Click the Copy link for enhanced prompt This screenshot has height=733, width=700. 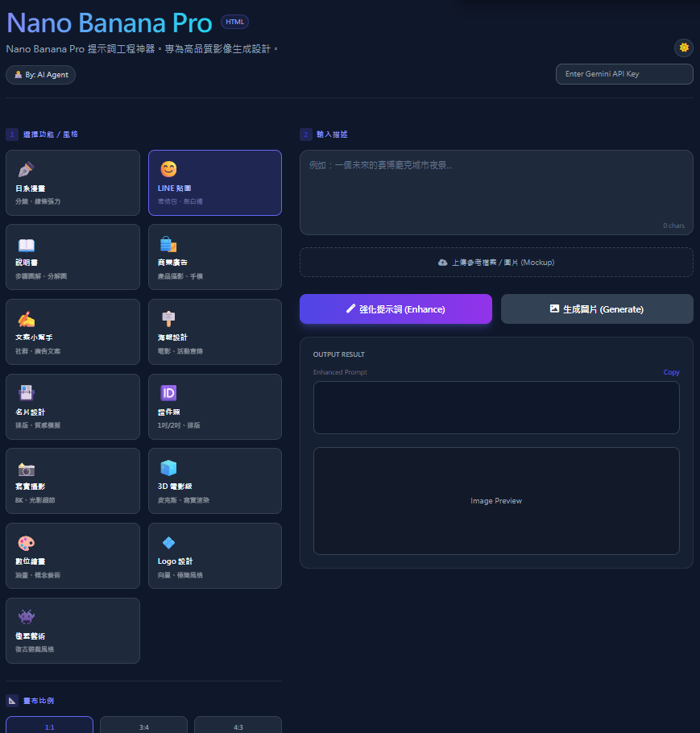tap(671, 372)
